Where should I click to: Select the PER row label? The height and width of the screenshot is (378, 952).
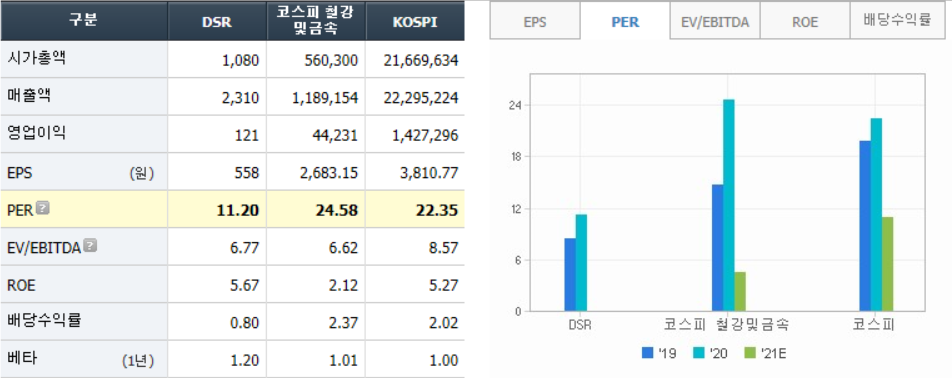coord(20,210)
